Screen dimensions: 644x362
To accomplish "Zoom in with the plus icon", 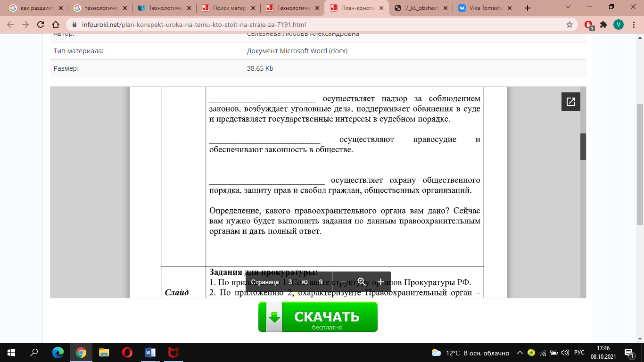I will click(380, 282).
